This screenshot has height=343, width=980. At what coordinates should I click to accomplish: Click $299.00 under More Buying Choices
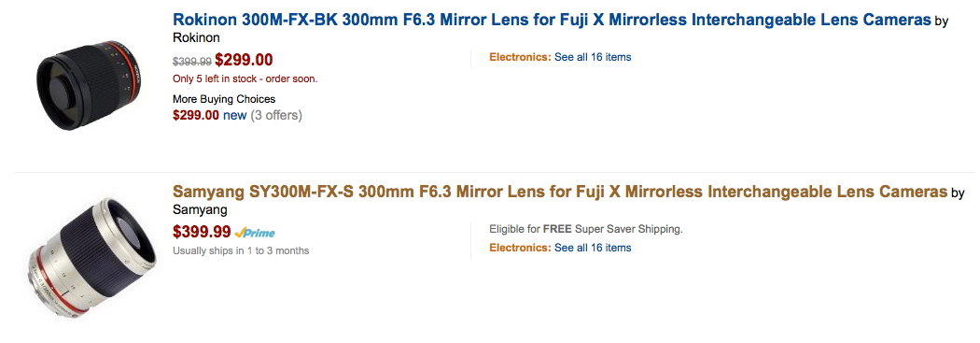pos(196,116)
